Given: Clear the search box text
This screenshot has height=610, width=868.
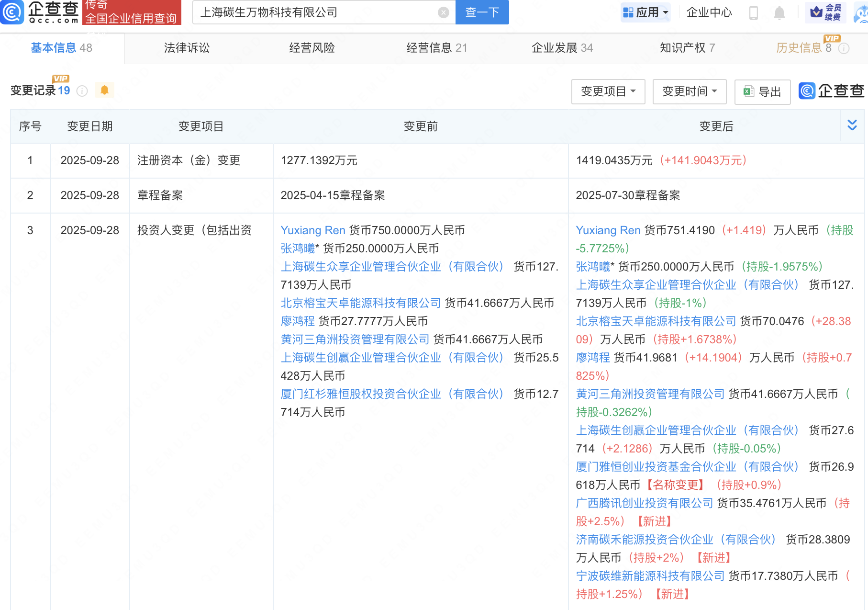Looking at the screenshot, I should [x=443, y=12].
